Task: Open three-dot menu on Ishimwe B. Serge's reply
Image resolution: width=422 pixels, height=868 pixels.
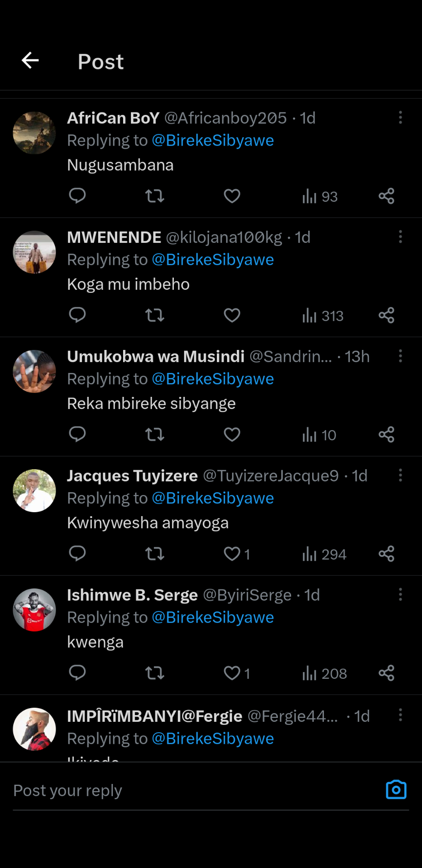Action: 401,594
